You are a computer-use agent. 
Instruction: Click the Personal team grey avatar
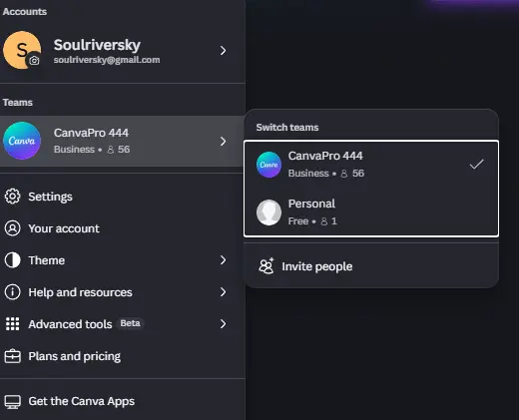[268, 212]
